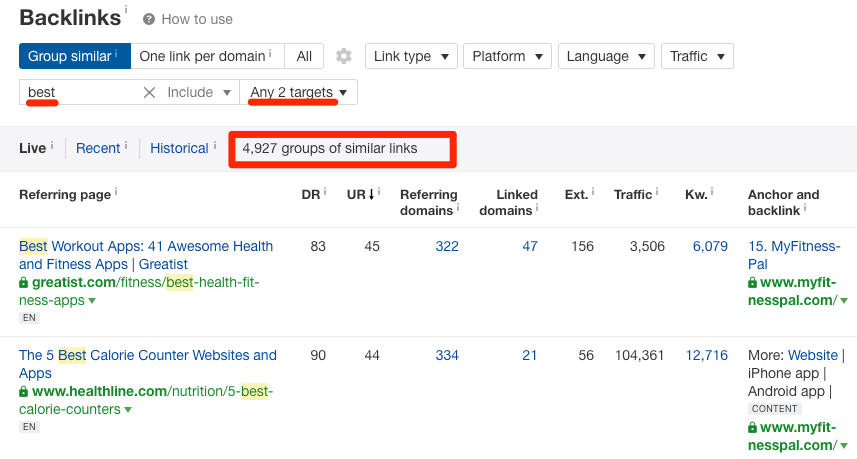Click the question mark help icon
857x459 pixels.
[x=149, y=20]
